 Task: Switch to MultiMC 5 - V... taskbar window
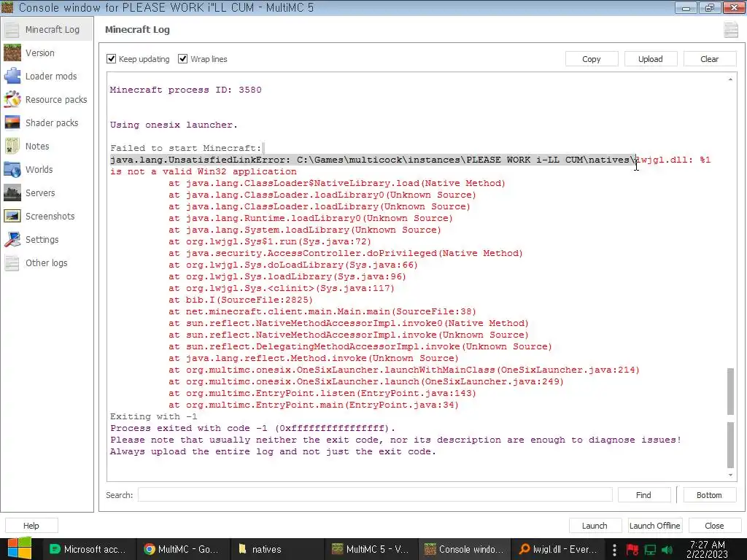coord(370,549)
